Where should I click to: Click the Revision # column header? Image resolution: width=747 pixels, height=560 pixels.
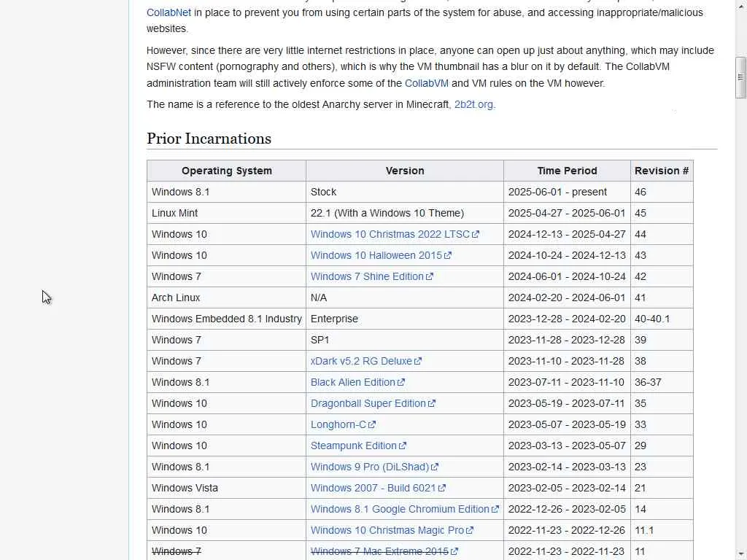click(662, 171)
